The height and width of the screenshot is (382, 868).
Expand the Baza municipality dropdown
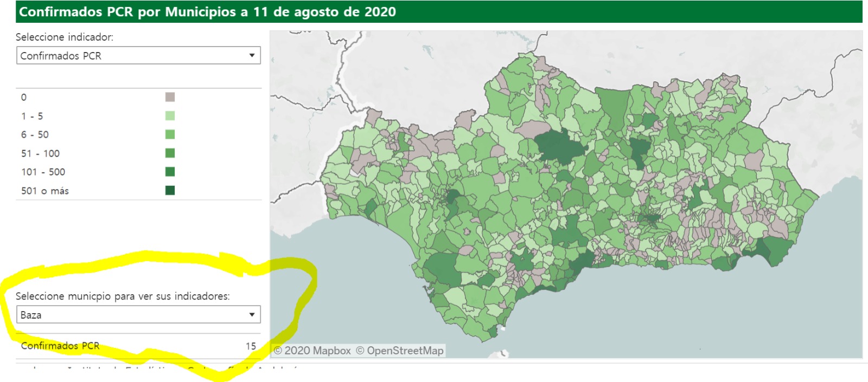(138, 315)
